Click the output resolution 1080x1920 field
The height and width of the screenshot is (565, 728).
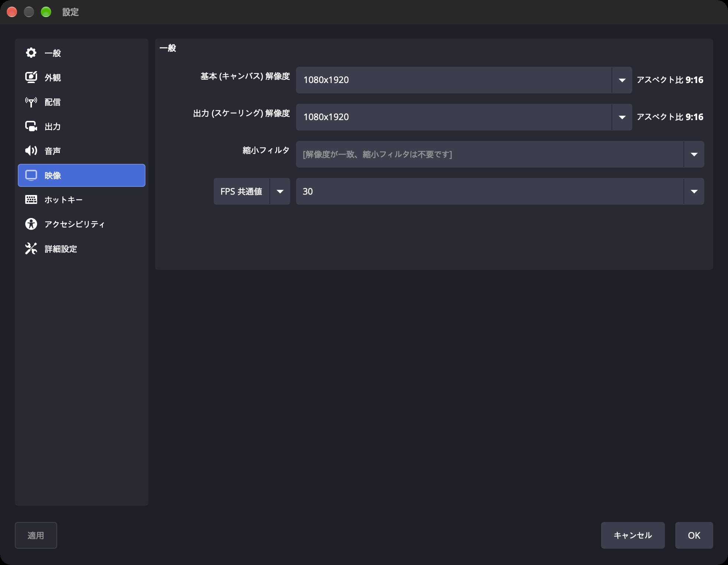click(x=454, y=117)
